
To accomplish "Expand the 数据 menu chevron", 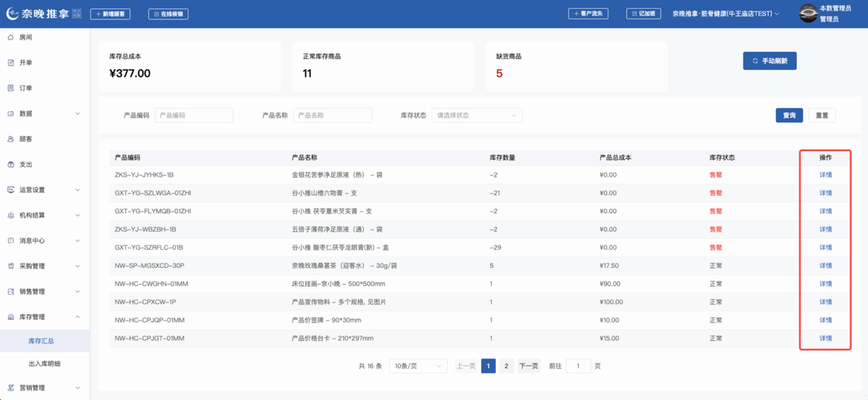I will pos(77,114).
